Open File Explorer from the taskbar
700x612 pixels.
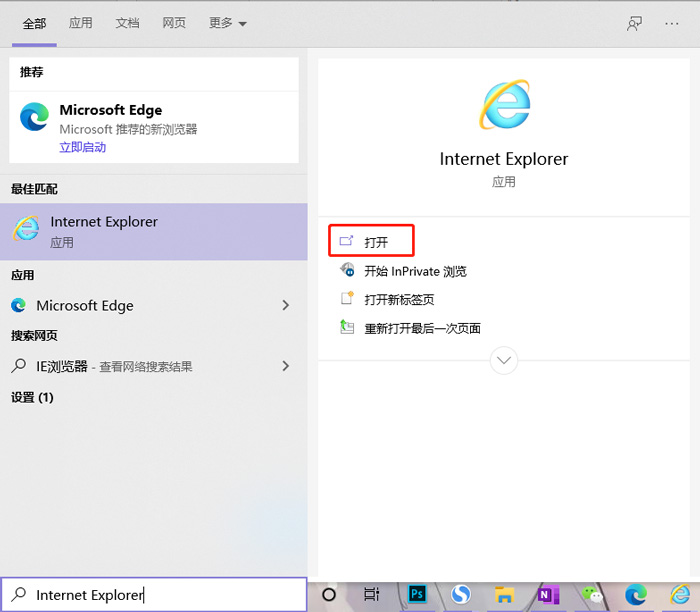505,594
